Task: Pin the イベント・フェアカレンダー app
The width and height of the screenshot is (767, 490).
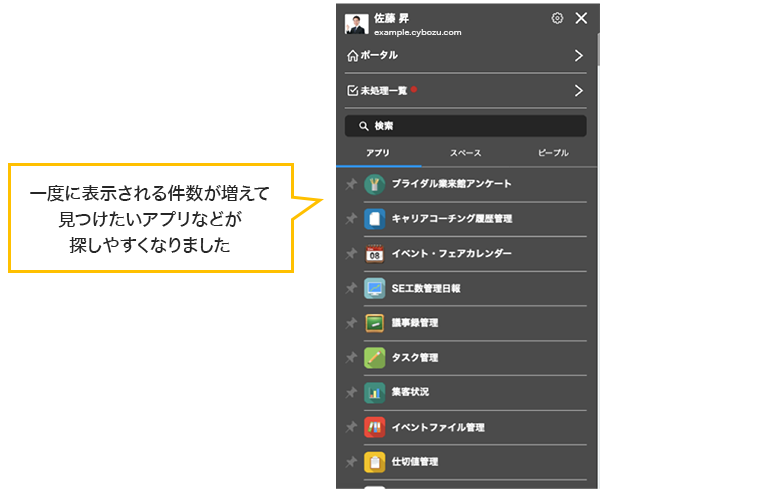Action: point(351,253)
